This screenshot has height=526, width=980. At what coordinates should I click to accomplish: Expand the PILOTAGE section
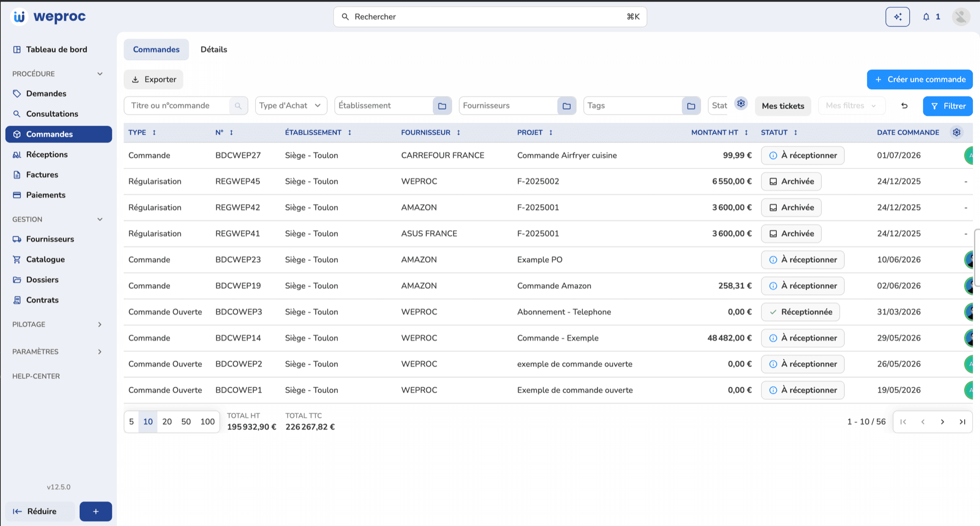coord(100,324)
